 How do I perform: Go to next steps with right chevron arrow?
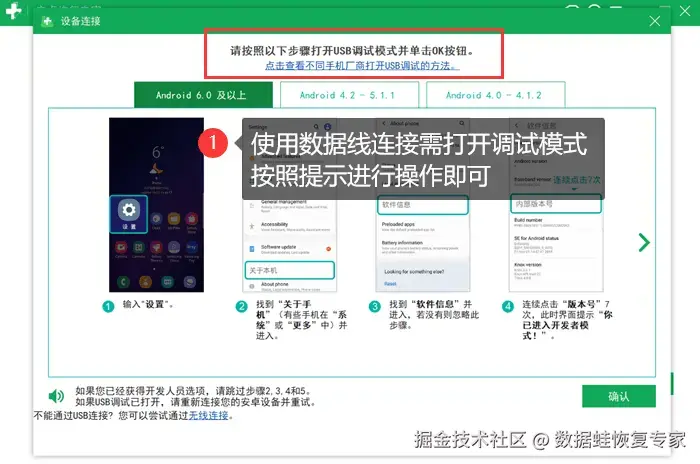point(643,242)
